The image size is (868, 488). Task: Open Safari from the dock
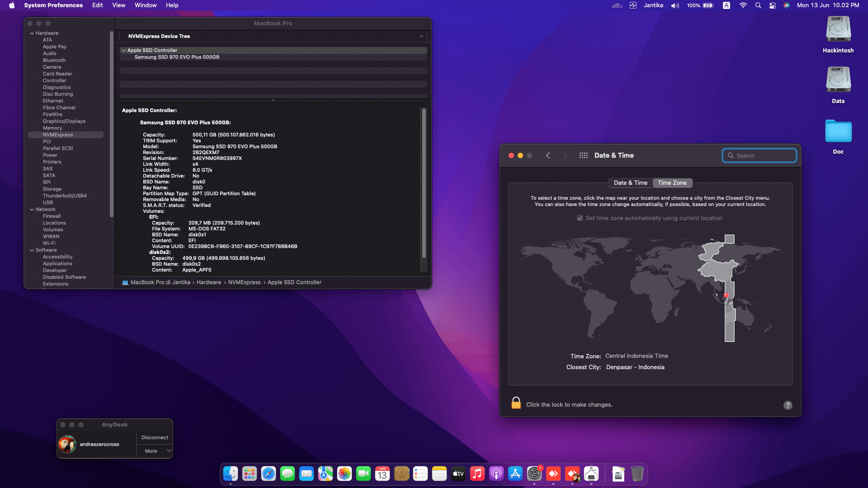[x=269, y=474]
